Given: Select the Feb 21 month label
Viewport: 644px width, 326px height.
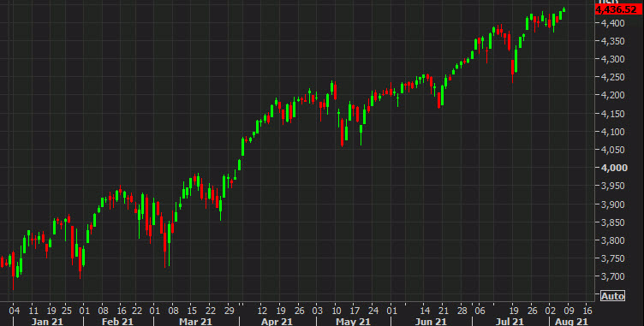Looking at the screenshot, I should coord(117,321).
